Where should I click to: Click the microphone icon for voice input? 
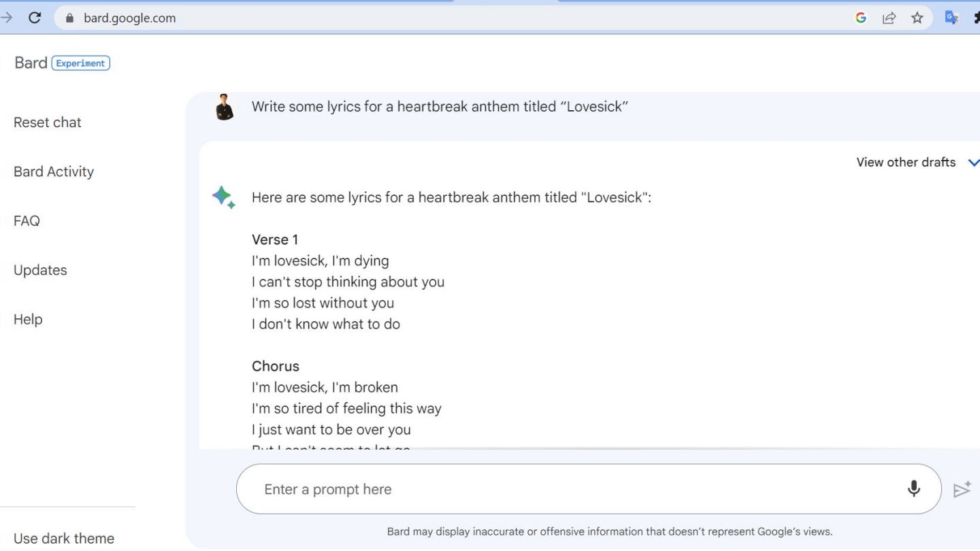(914, 488)
